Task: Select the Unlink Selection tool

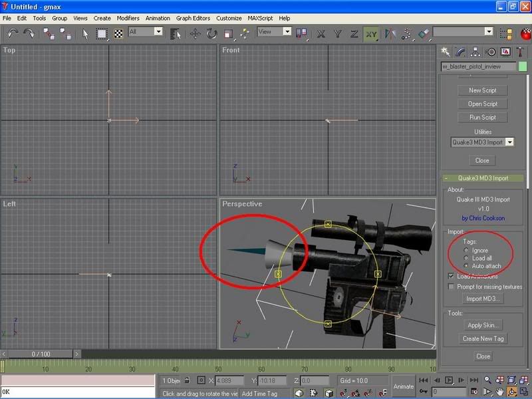Action: point(65,34)
